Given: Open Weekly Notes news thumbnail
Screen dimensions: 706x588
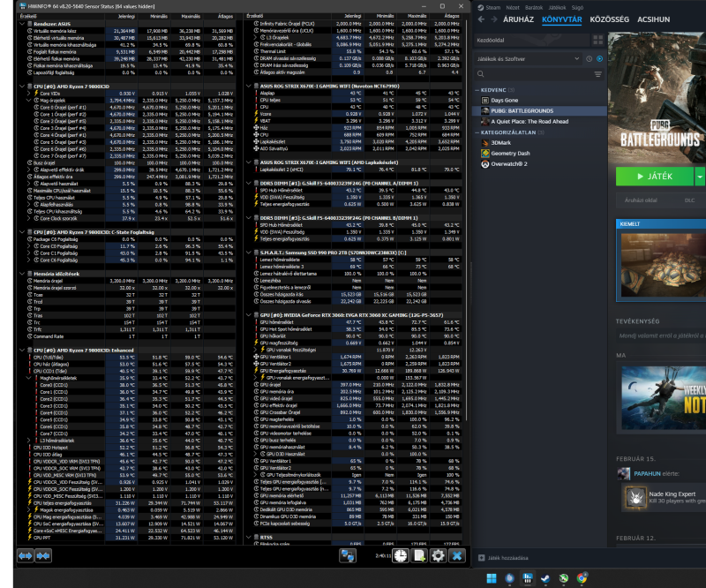Looking at the screenshot, I should [x=664, y=398].
